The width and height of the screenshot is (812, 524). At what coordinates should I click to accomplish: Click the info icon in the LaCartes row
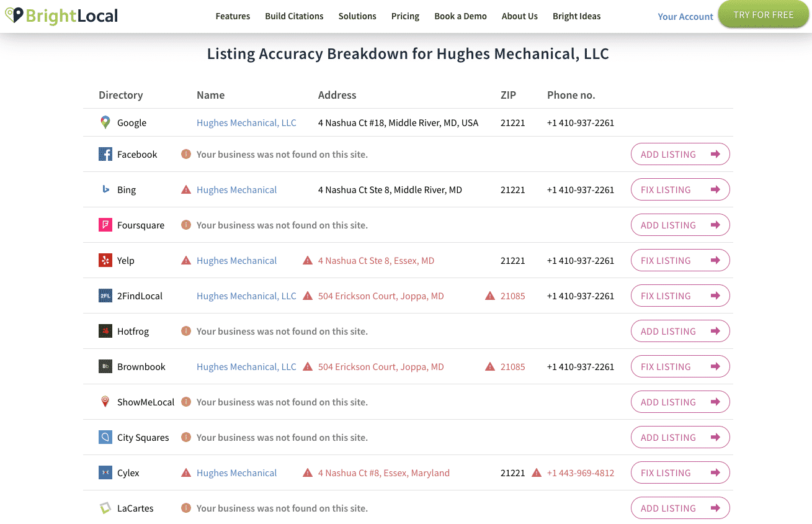[185, 508]
